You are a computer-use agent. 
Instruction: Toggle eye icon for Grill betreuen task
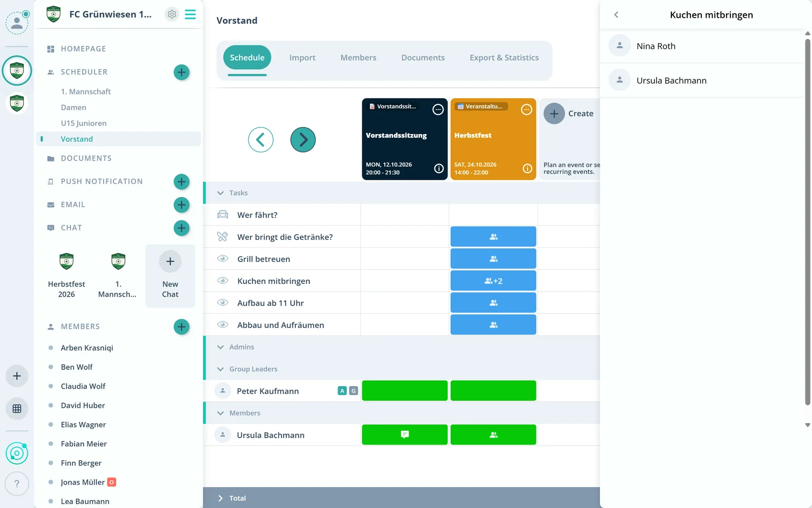pos(222,259)
